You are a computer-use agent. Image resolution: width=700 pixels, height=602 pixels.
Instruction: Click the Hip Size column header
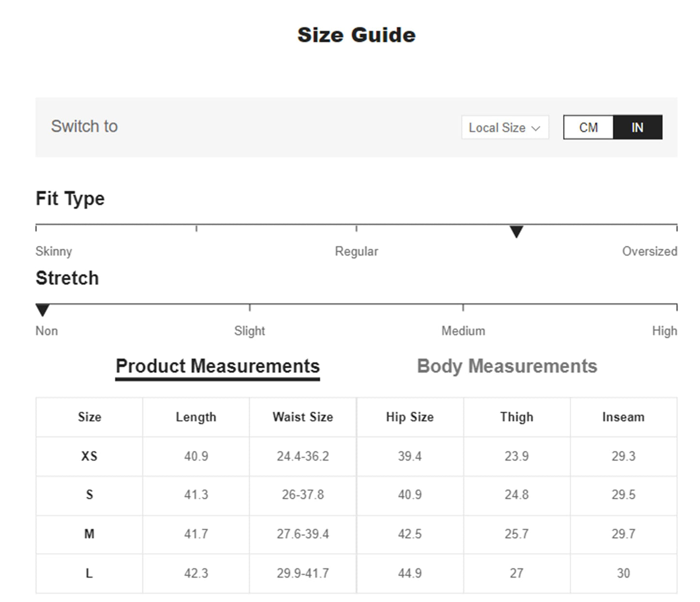click(410, 417)
